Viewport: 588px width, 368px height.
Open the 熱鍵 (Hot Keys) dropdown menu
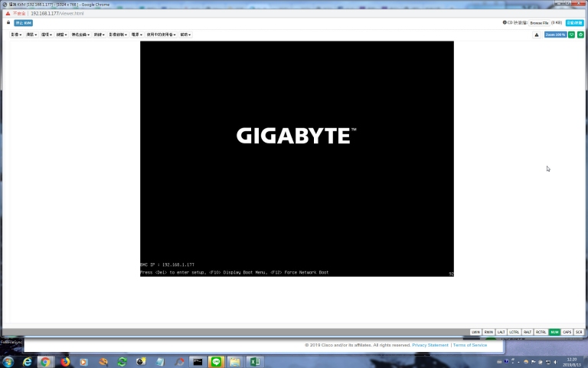pyautogui.click(x=99, y=34)
